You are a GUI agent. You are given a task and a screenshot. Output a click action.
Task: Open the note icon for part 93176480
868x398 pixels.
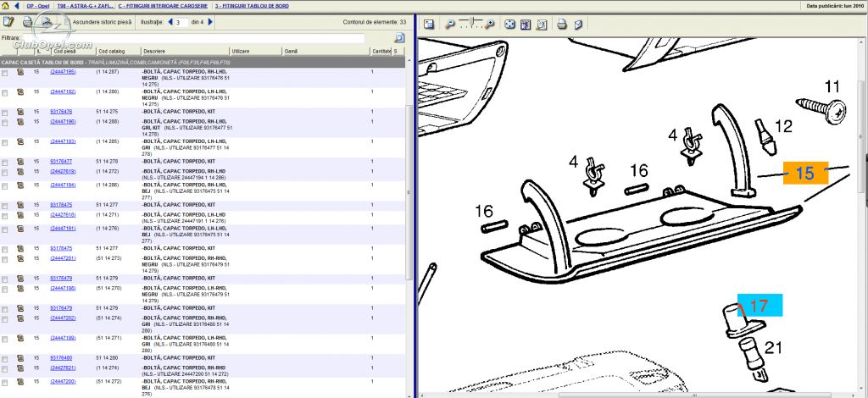pyautogui.click(x=20, y=358)
